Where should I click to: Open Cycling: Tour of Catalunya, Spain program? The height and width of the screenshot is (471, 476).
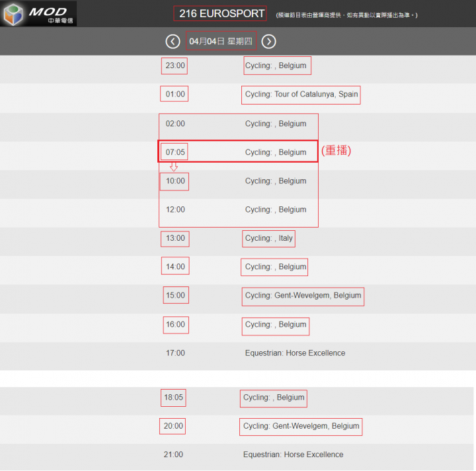coord(301,94)
